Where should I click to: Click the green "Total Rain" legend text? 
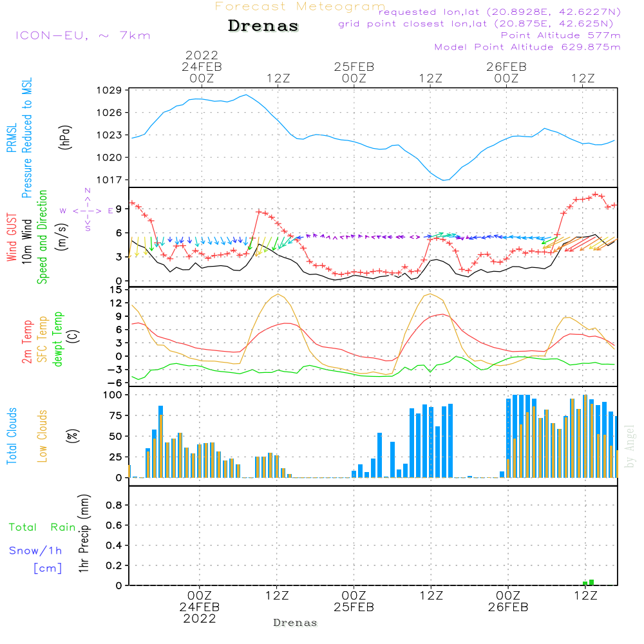[x=43, y=527]
